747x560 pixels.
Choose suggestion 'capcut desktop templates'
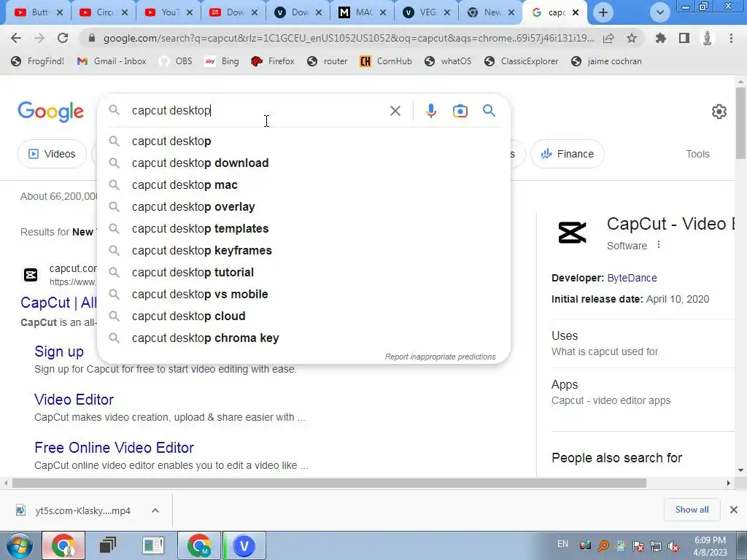point(303,228)
